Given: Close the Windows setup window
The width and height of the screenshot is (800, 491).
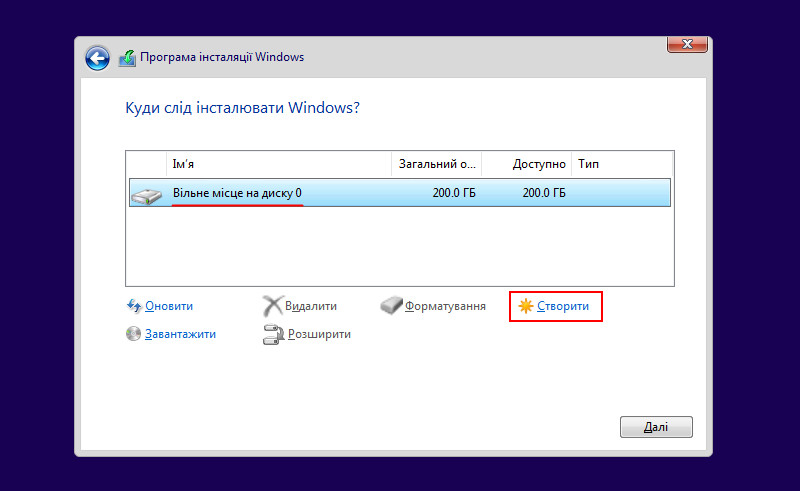Looking at the screenshot, I should tap(687, 44).
